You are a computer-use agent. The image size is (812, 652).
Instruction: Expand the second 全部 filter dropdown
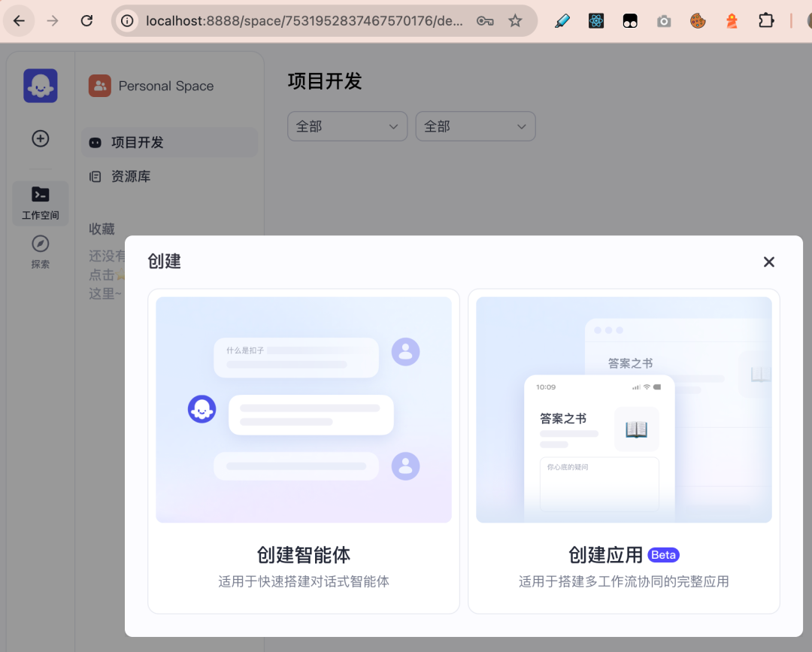pyautogui.click(x=475, y=126)
